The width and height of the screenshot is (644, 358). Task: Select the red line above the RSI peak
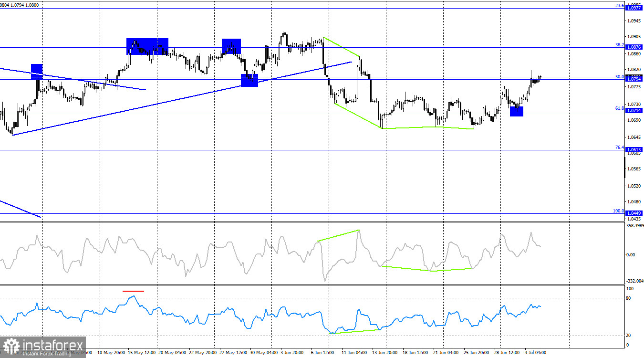[133, 291]
